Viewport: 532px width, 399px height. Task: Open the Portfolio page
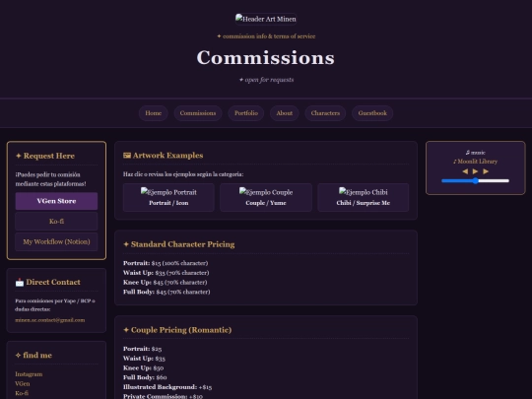pyautogui.click(x=246, y=113)
